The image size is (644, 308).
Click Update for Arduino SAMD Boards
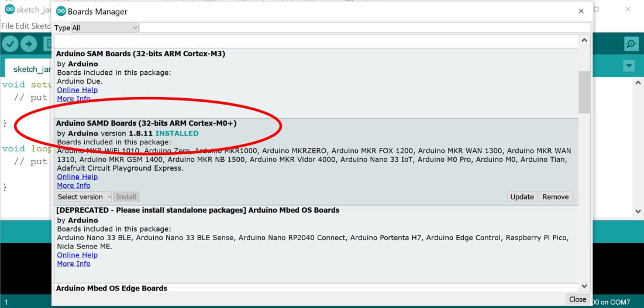(x=522, y=197)
